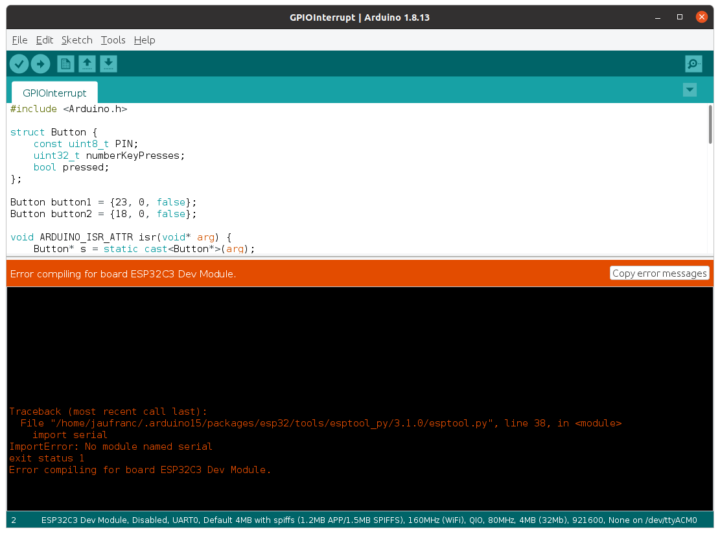
Task: Click the 'import serial' console line
Action: (x=69, y=435)
